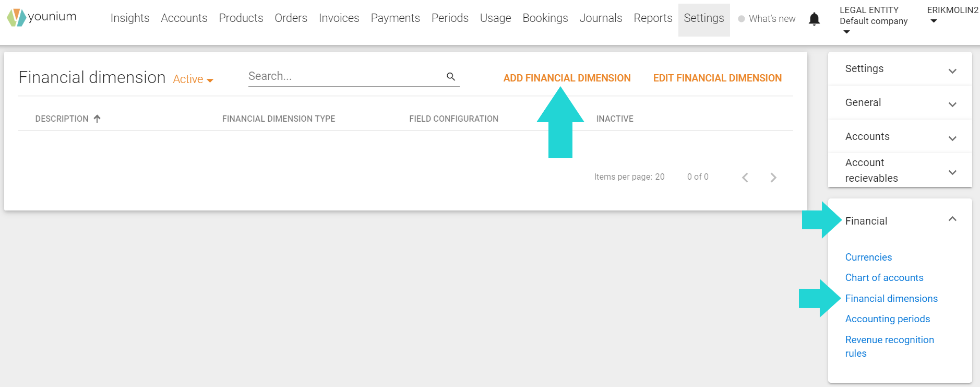The image size is (980, 387).
Task: Open the Accounts menu in top bar
Action: click(x=184, y=18)
